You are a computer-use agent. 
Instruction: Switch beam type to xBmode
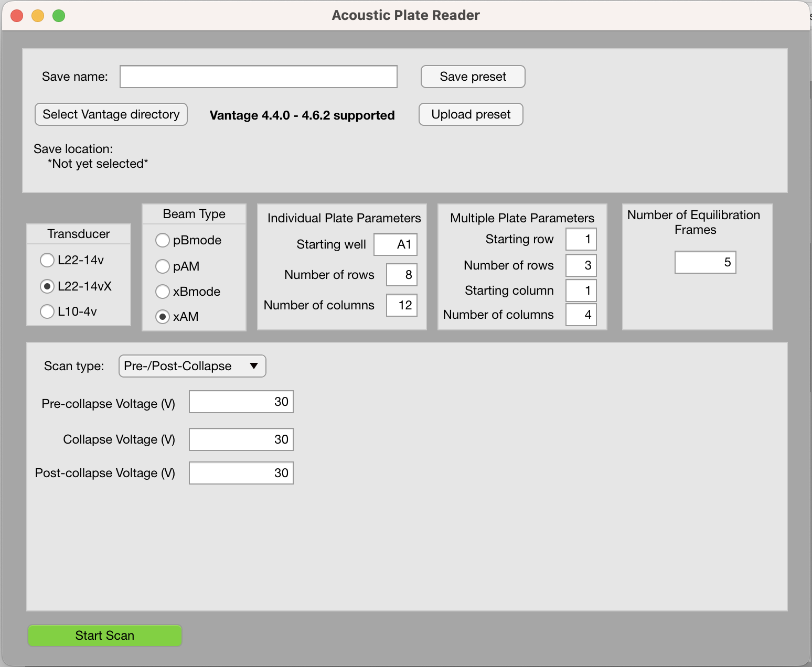point(163,292)
